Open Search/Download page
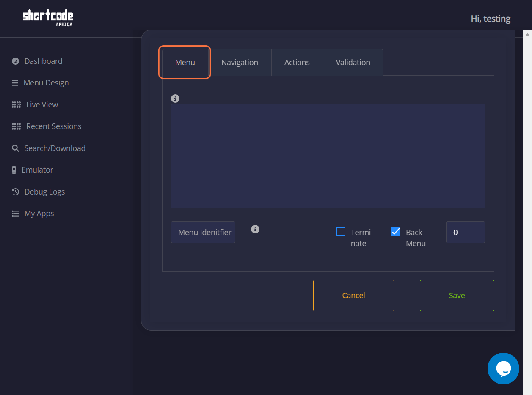Image resolution: width=532 pixels, height=395 pixels. pyautogui.click(x=55, y=148)
